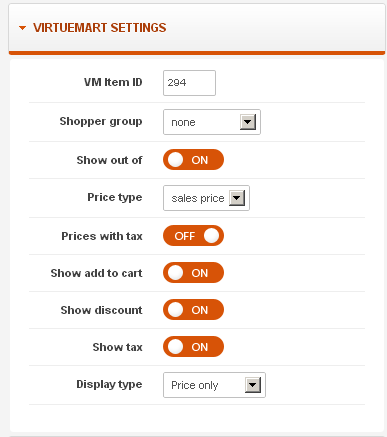Click the Display type dropdown arrow button
Viewport: 387px width, 437px height.
pyautogui.click(x=253, y=385)
